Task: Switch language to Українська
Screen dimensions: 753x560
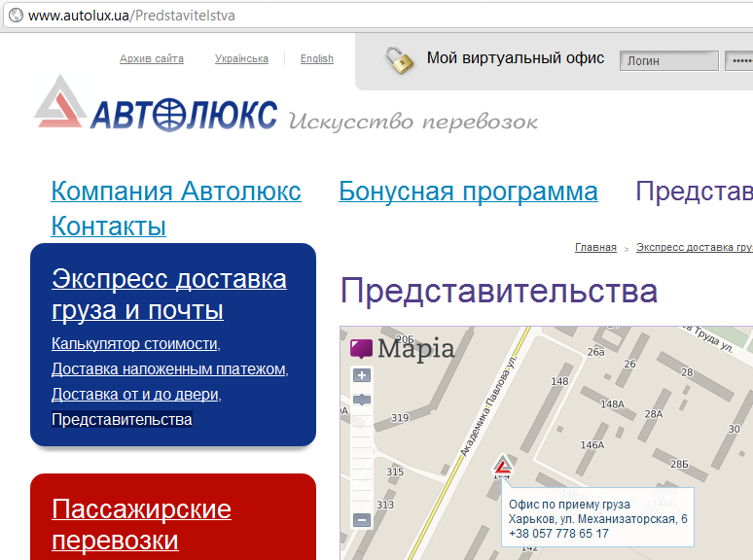Action: (241, 58)
